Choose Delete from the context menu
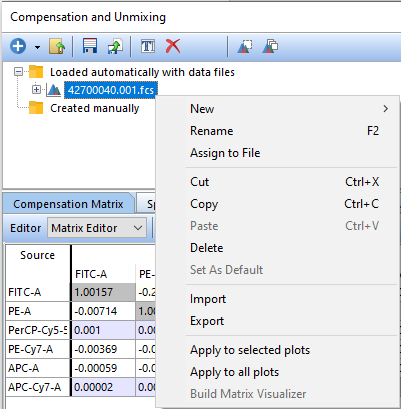The height and width of the screenshot is (409, 401). click(x=277, y=248)
